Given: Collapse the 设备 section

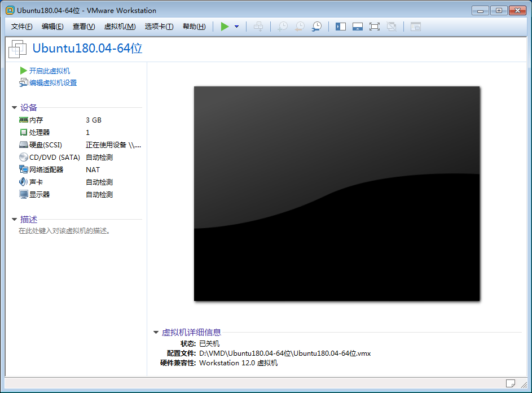Looking at the screenshot, I should 14,108.
